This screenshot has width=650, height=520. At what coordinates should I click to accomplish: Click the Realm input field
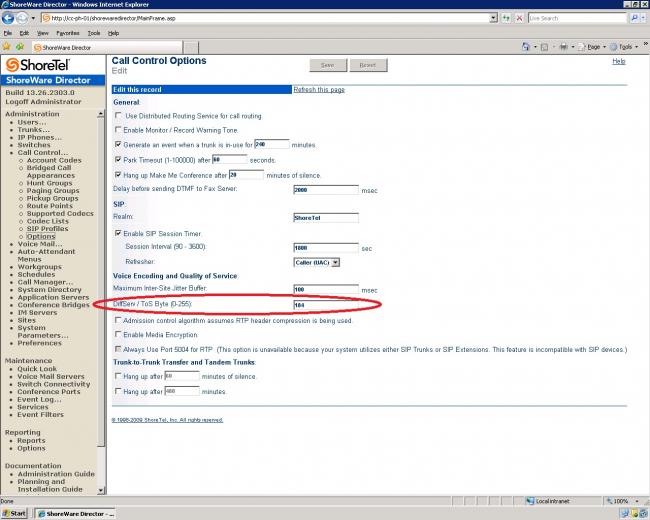pos(326,218)
